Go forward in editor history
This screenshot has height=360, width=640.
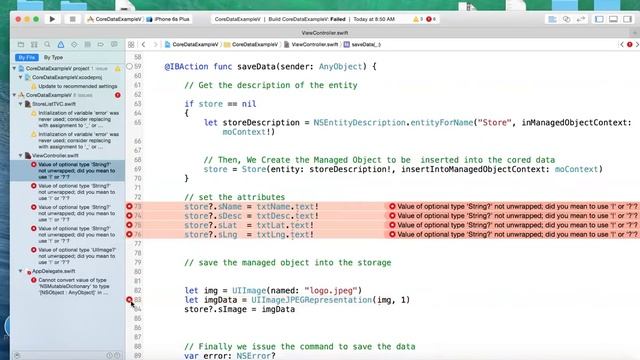tap(155, 44)
